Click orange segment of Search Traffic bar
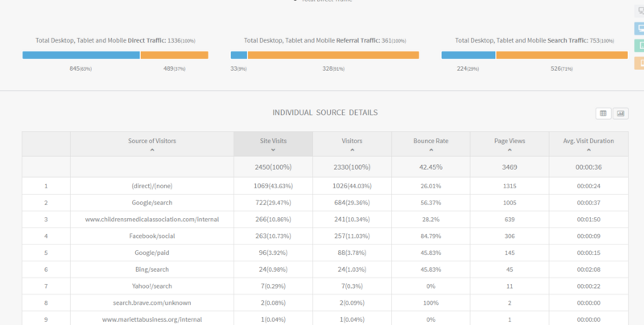 (x=561, y=55)
